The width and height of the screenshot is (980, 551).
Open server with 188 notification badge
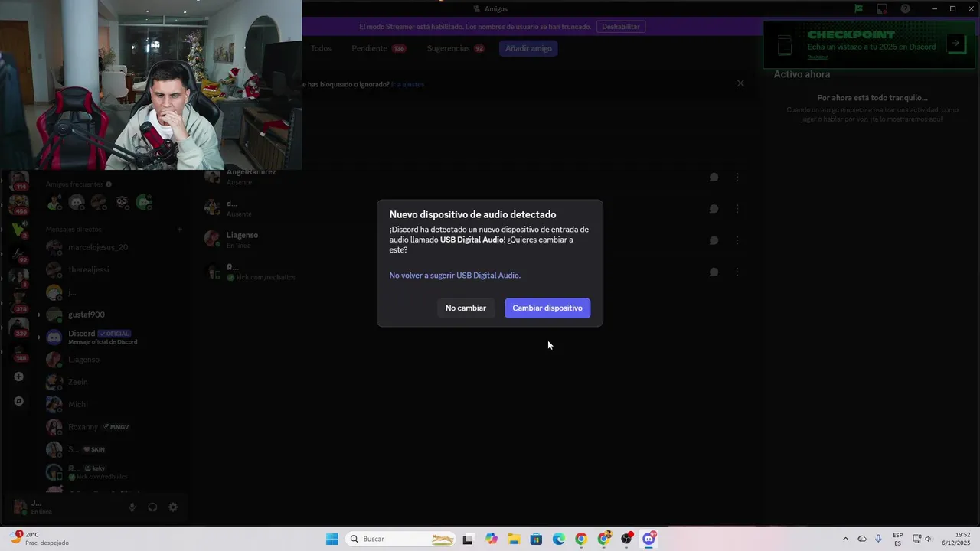(x=18, y=352)
